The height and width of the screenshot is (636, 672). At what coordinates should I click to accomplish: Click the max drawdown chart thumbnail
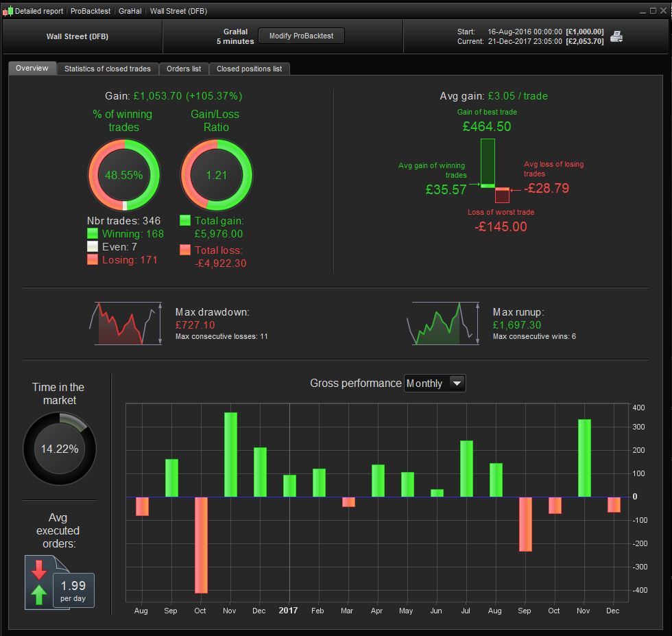(125, 323)
